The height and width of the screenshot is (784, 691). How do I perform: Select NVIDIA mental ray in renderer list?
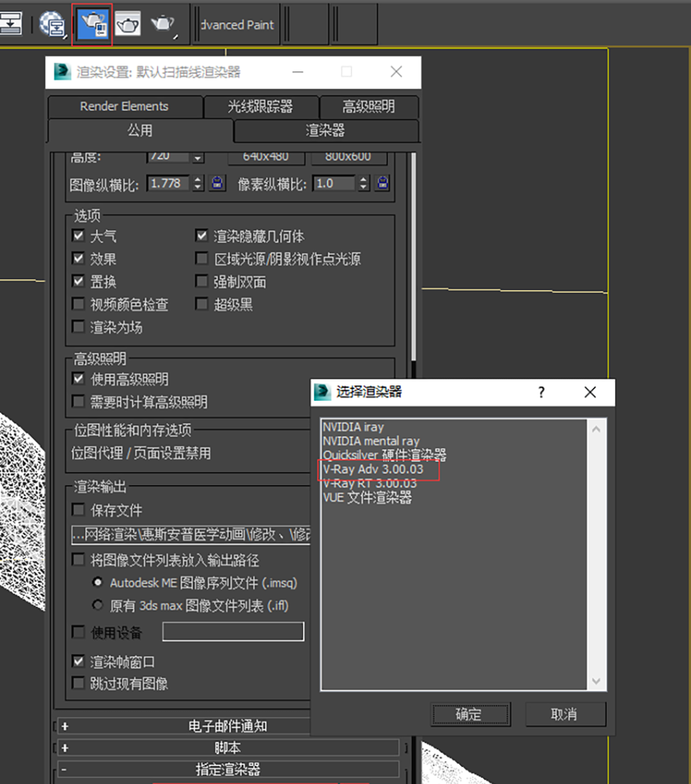click(x=371, y=441)
